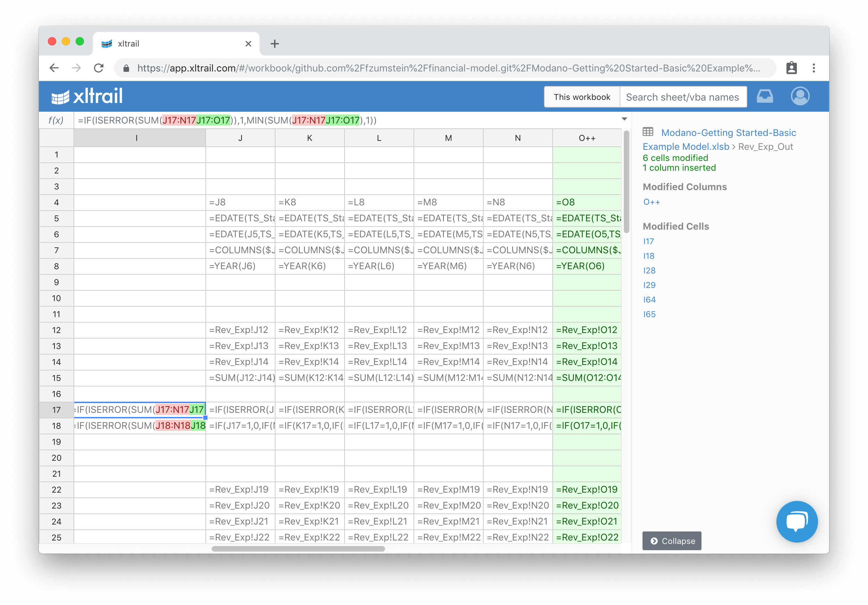The height and width of the screenshot is (605, 868).
Task: Jump to modified cell I28
Action: (x=649, y=270)
